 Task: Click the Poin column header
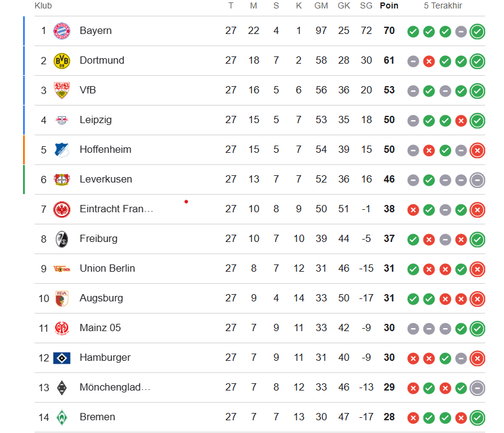click(389, 6)
